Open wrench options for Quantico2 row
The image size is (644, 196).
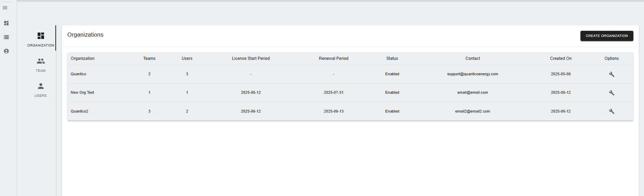(612, 111)
